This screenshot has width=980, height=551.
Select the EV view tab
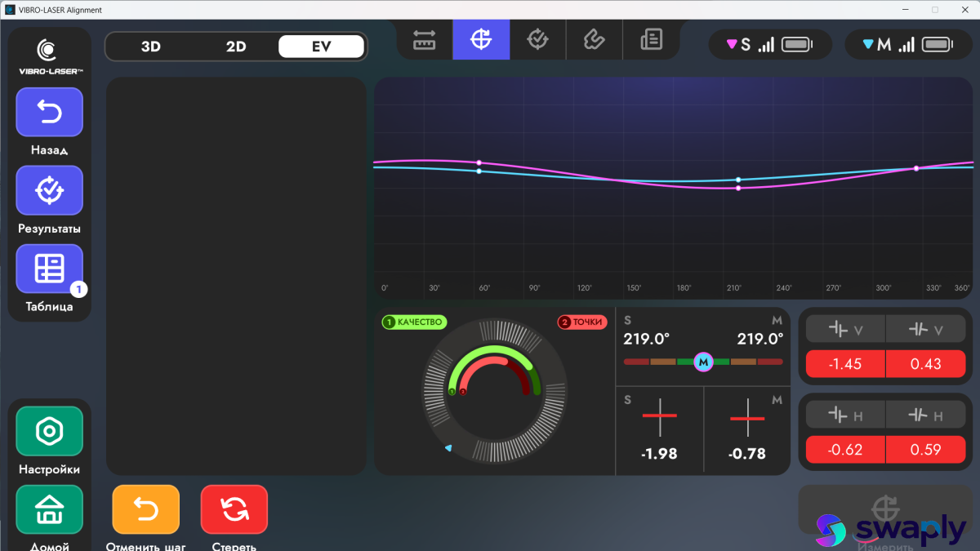point(321,47)
